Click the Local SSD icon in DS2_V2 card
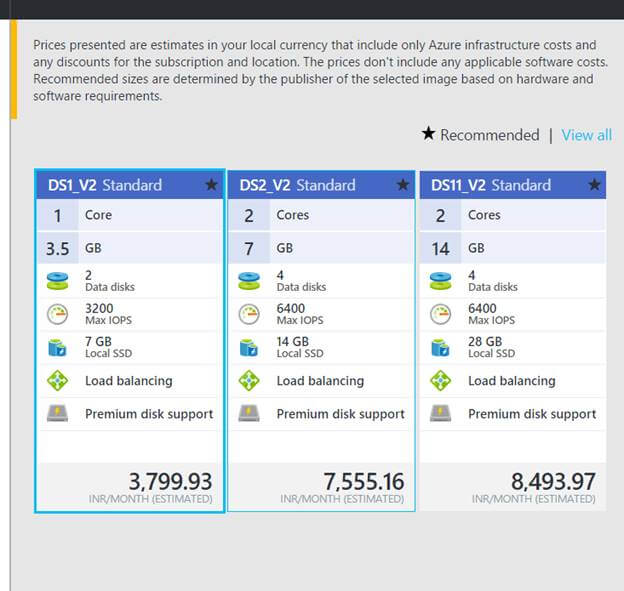 [x=249, y=347]
